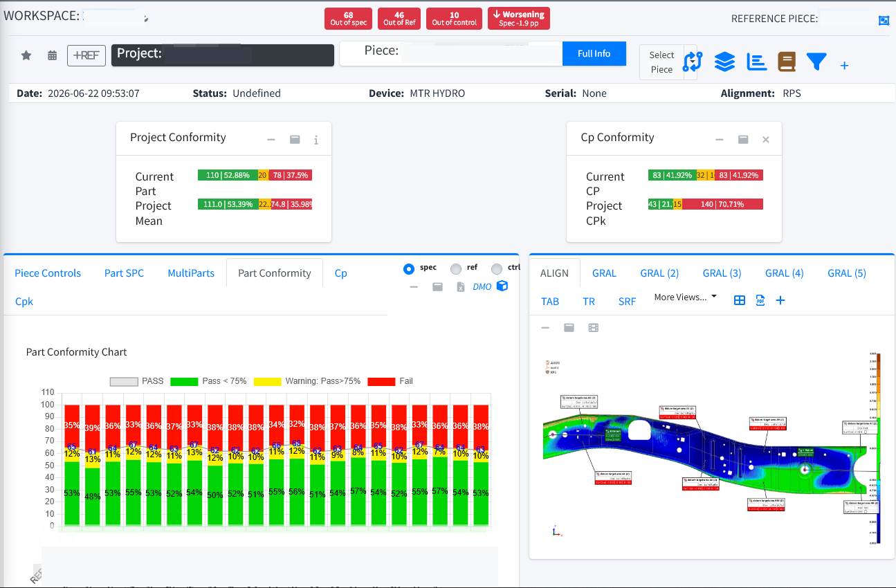The height and width of the screenshot is (588, 896).
Task: Open the Select Piece dropdown
Action: 662,62
